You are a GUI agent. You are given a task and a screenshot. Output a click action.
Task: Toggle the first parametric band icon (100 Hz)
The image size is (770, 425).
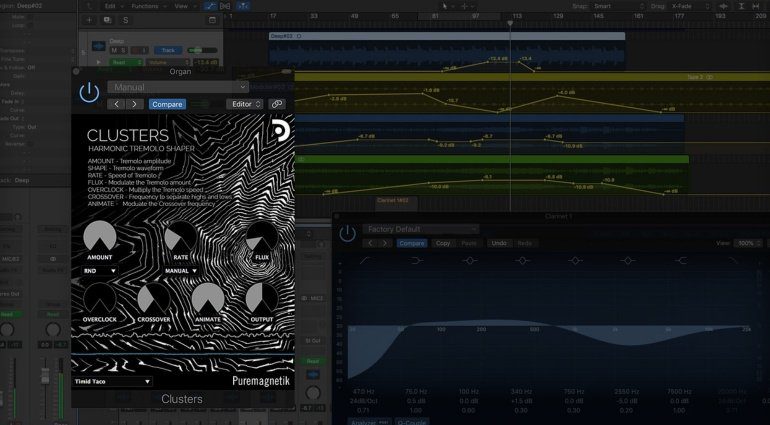click(x=469, y=260)
